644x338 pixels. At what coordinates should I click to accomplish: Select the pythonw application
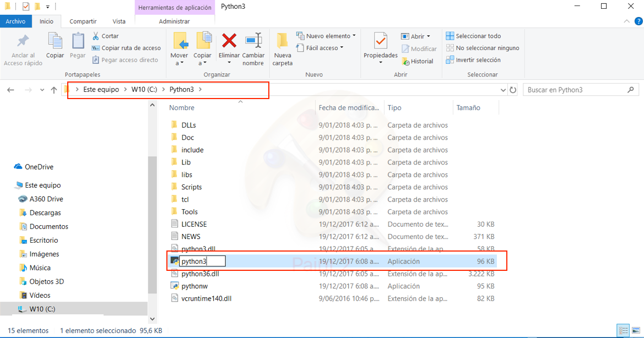click(194, 286)
